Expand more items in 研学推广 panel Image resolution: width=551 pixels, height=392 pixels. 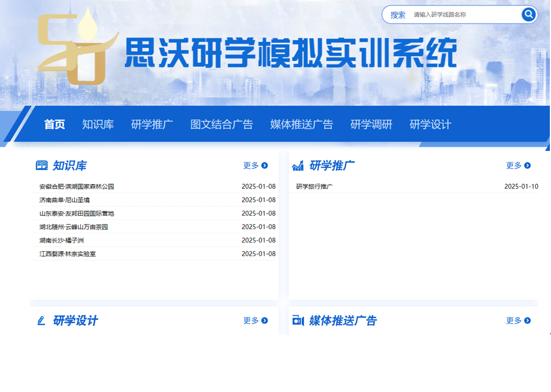pyautogui.click(x=518, y=165)
